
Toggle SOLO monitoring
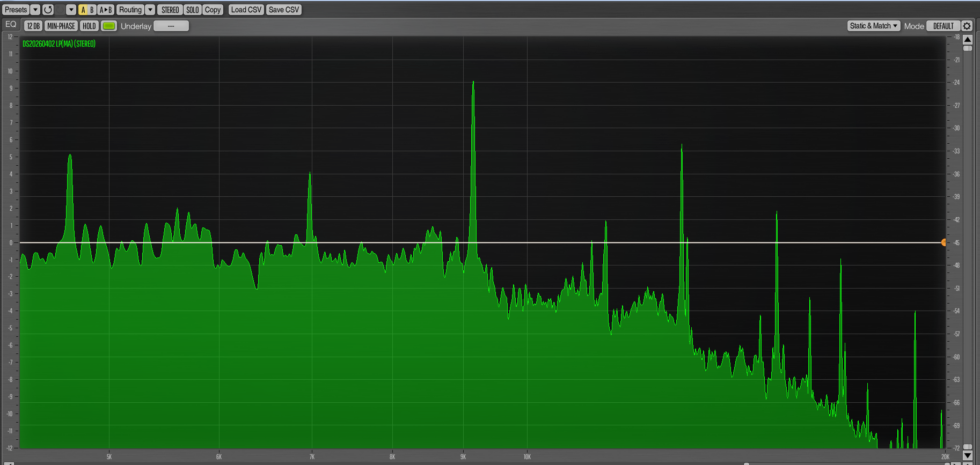pos(193,10)
